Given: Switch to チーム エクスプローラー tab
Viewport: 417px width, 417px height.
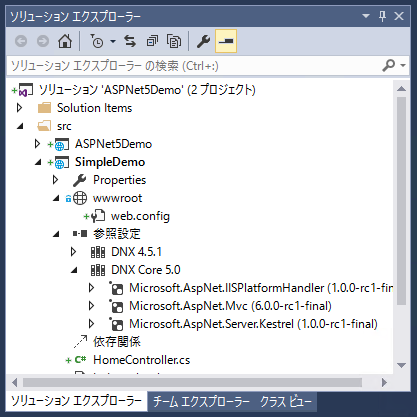Looking at the screenshot, I should click(x=201, y=401).
